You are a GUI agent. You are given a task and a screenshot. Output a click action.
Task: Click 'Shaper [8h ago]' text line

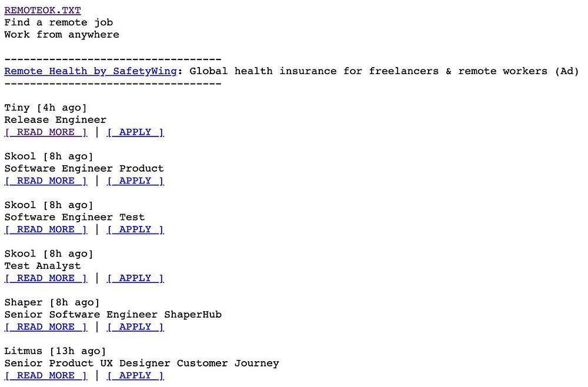point(52,303)
